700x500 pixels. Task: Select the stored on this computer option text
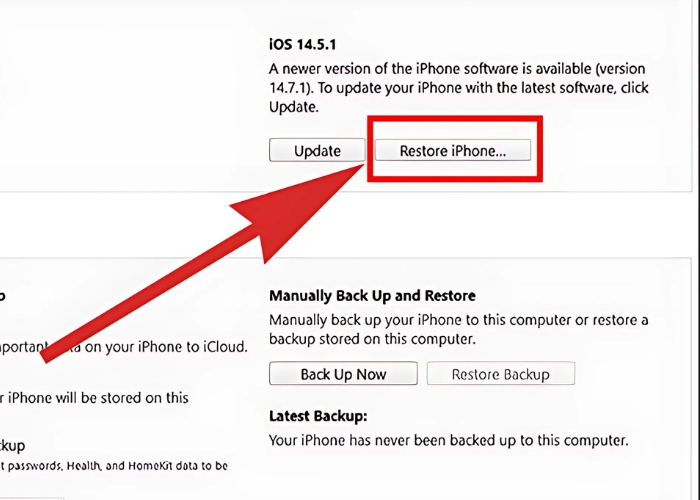(x=94, y=398)
